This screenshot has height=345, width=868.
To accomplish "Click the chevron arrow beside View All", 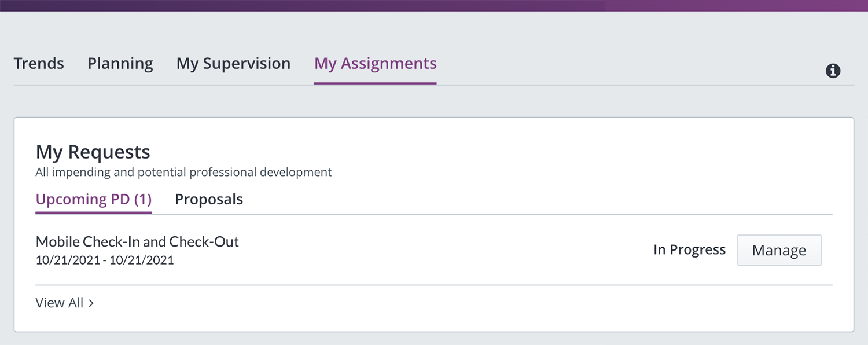I will (x=91, y=303).
